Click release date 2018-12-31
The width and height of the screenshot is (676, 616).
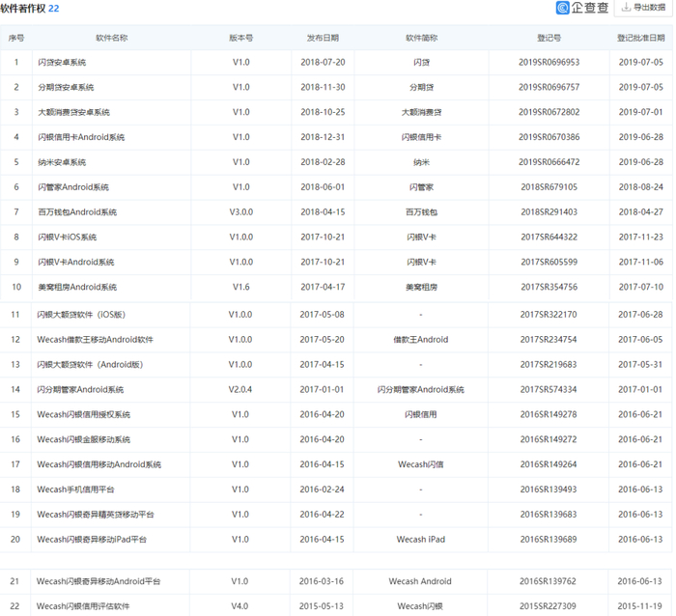coord(323,137)
